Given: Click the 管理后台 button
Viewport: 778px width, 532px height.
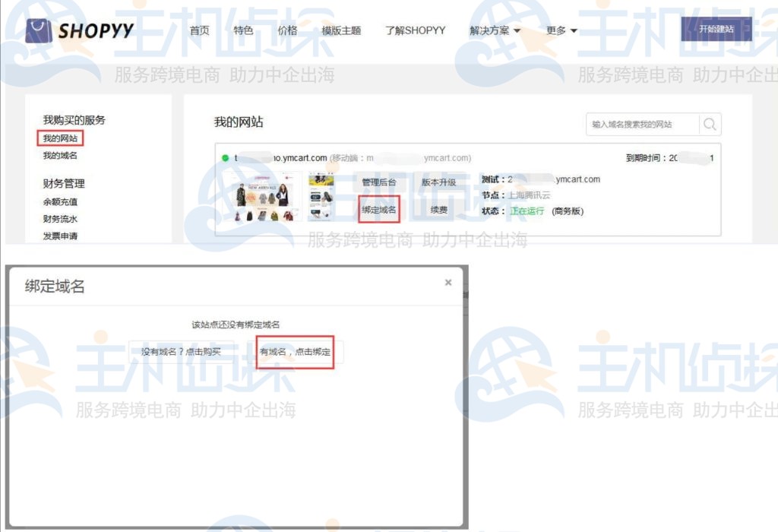Looking at the screenshot, I should 379,182.
